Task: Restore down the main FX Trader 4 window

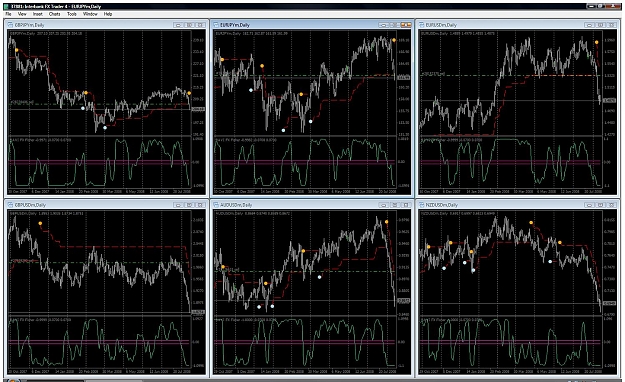Action: [601, 6]
